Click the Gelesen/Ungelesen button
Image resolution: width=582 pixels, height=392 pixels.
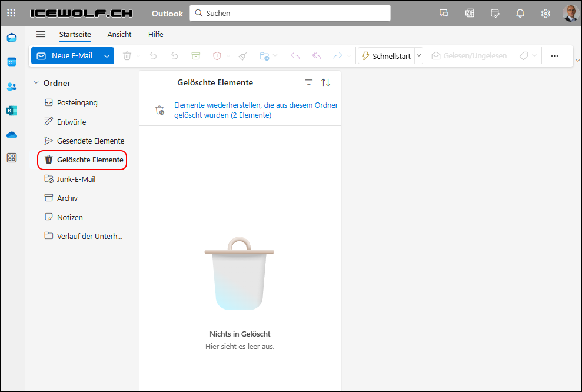[x=469, y=56]
